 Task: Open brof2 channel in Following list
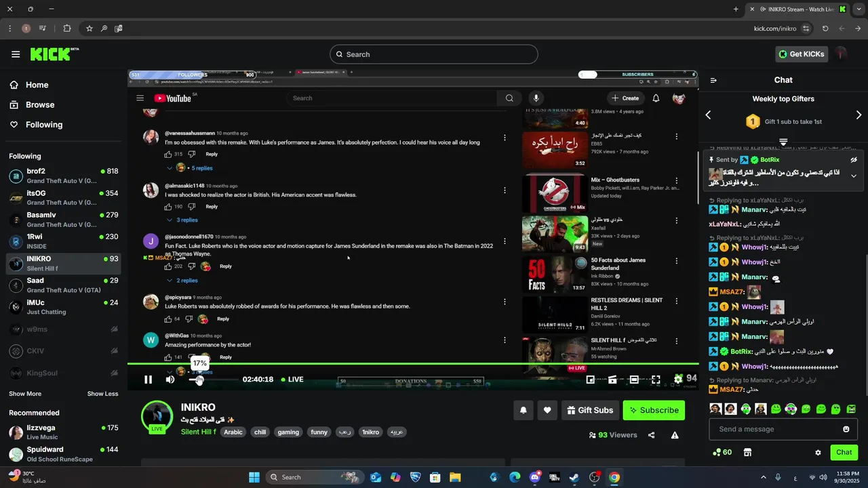pyautogui.click(x=64, y=176)
